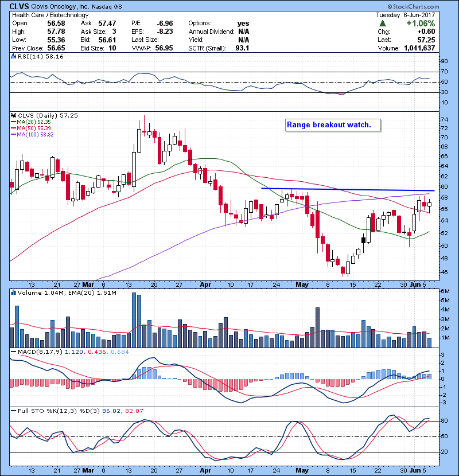The image size is (459, 476).
Task: Click the CLVS candlestick chart icon
Action: tap(13, 116)
